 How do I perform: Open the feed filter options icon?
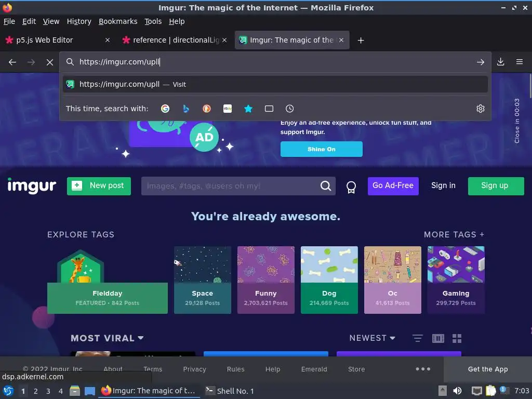[x=417, y=338]
